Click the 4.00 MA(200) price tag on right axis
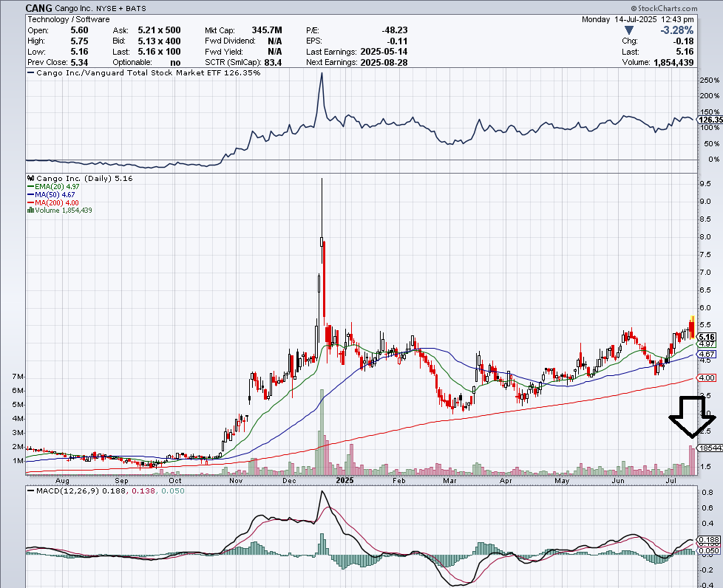Image resolution: width=723 pixels, height=588 pixels. point(707,378)
